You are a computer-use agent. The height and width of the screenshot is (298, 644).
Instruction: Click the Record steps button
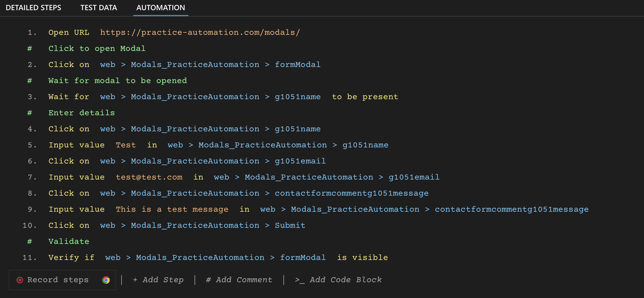[58, 280]
